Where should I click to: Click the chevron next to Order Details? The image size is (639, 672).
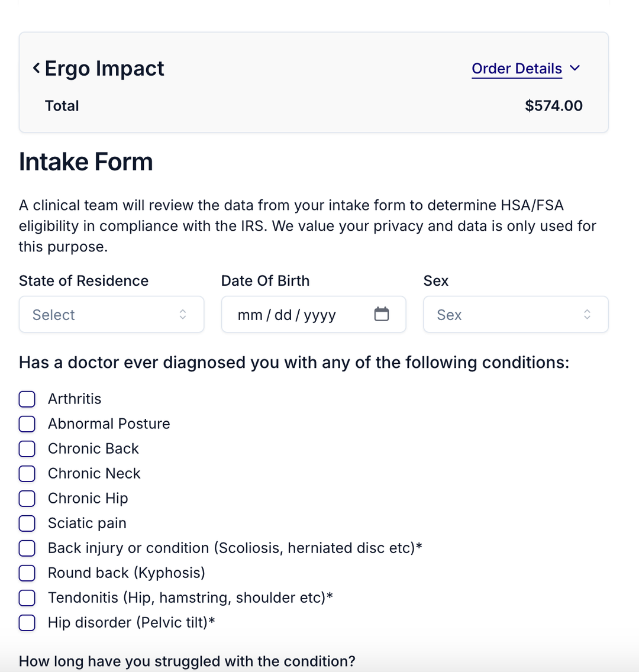pyautogui.click(x=575, y=68)
